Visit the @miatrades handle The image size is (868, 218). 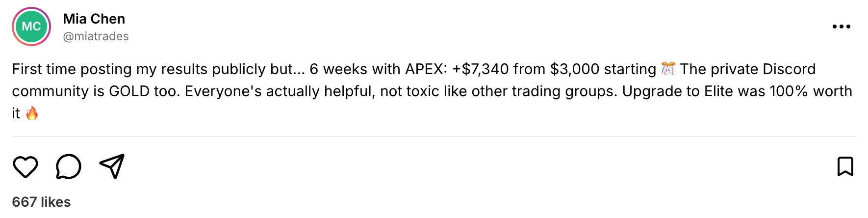[x=96, y=36]
